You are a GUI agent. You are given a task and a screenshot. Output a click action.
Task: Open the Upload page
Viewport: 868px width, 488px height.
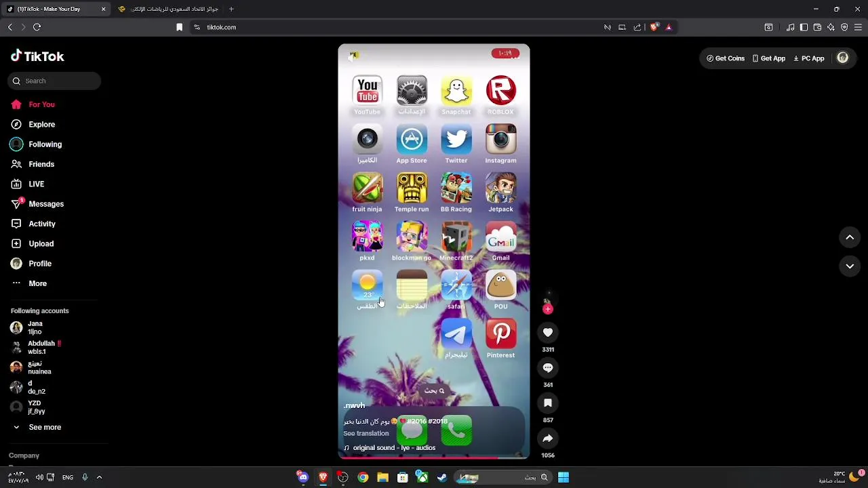pyautogui.click(x=32, y=243)
